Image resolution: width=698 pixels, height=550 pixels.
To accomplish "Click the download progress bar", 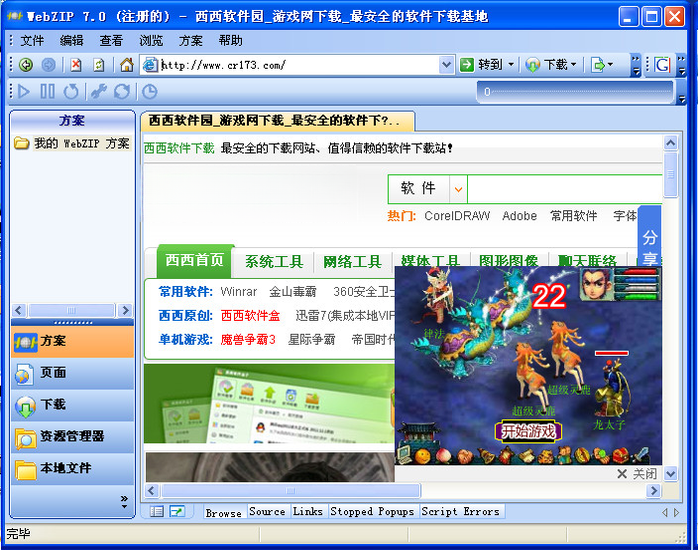I will coord(576,92).
